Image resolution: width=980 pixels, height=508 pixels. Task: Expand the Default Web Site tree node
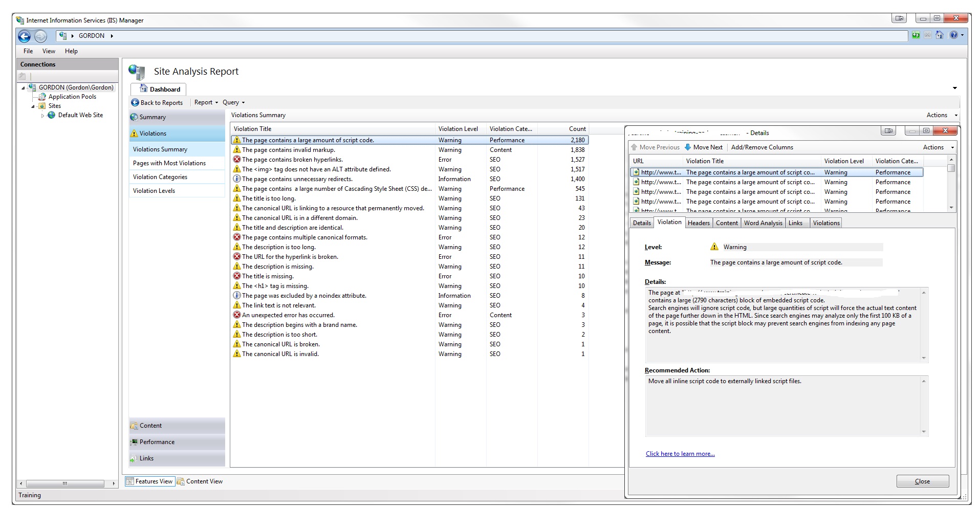[43, 116]
